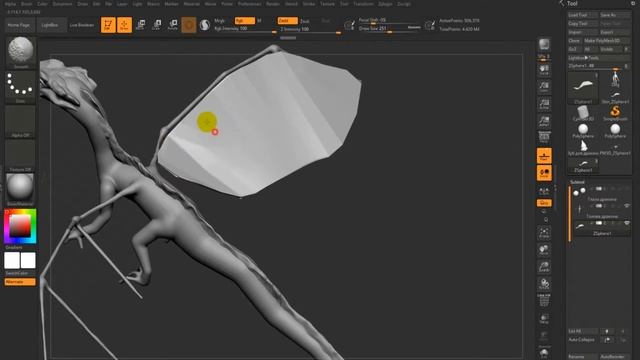Collapse the Subtool section header
640x360 pixels.
(x=577, y=182)
